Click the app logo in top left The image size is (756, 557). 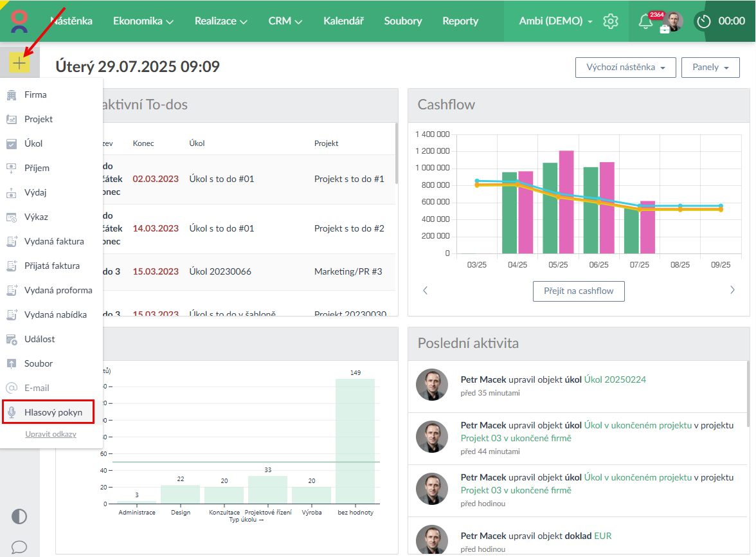click(19, 21)
